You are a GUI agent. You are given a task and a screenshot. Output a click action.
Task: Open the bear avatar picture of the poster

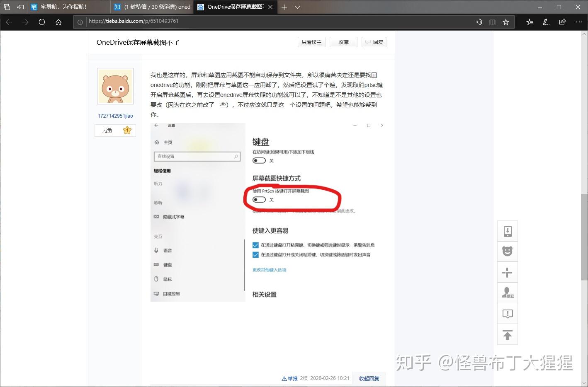coord(115,86)
